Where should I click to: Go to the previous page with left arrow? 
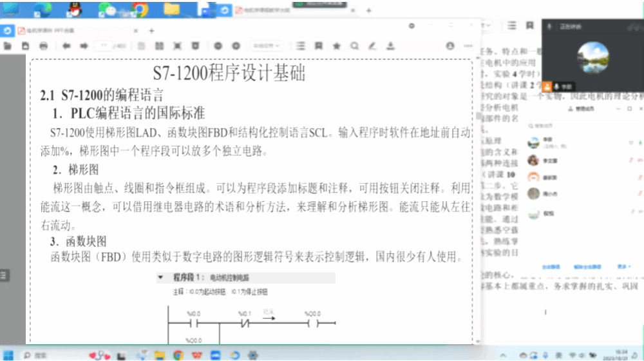(x=66, y=46)
